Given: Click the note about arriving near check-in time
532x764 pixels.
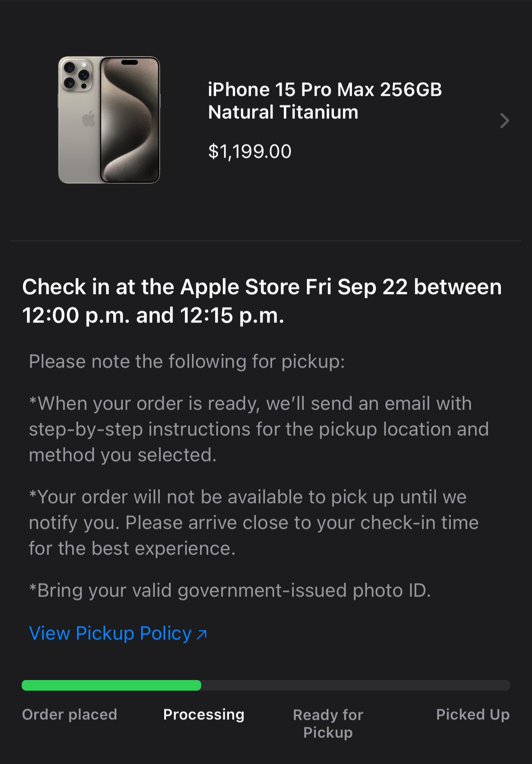Looking at the screenshot, I should point(254,522).
